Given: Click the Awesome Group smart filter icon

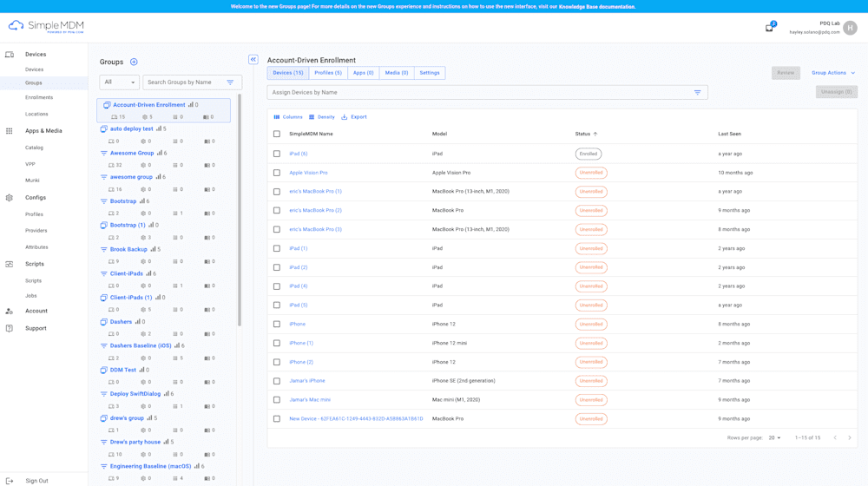Looking at the screenshot, I should click(103, 153).
